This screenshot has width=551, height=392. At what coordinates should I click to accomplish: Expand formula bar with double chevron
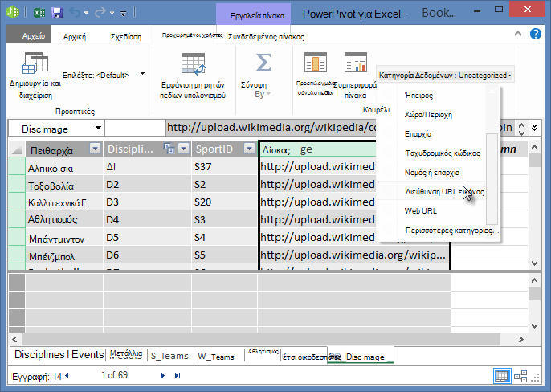534,127
